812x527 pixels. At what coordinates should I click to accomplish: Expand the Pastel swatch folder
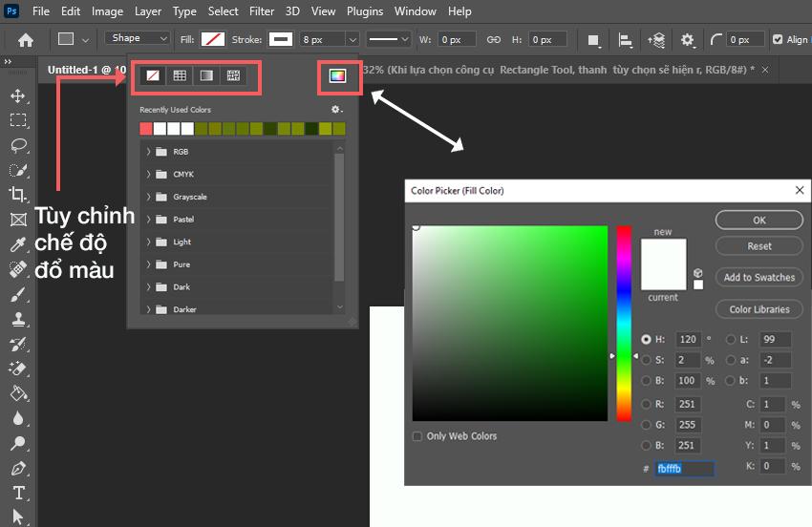pyautogui.click(x=149, y=220)
